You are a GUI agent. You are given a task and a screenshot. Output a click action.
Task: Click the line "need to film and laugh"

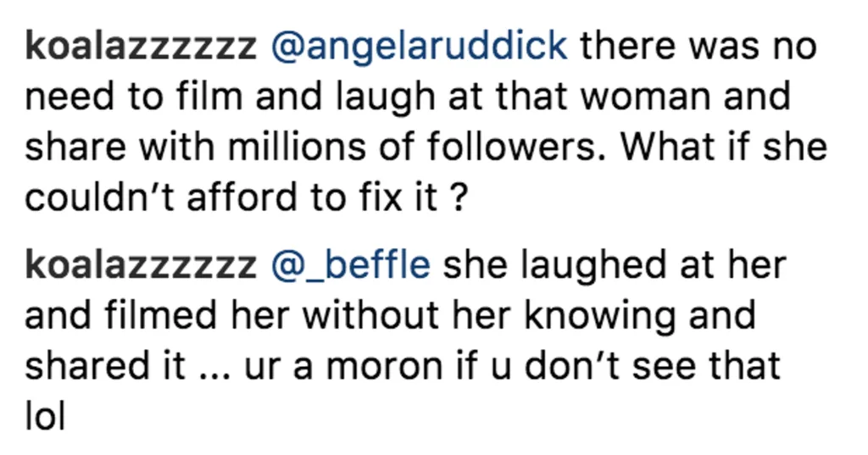pyautogui.click(x=408, y=97)
